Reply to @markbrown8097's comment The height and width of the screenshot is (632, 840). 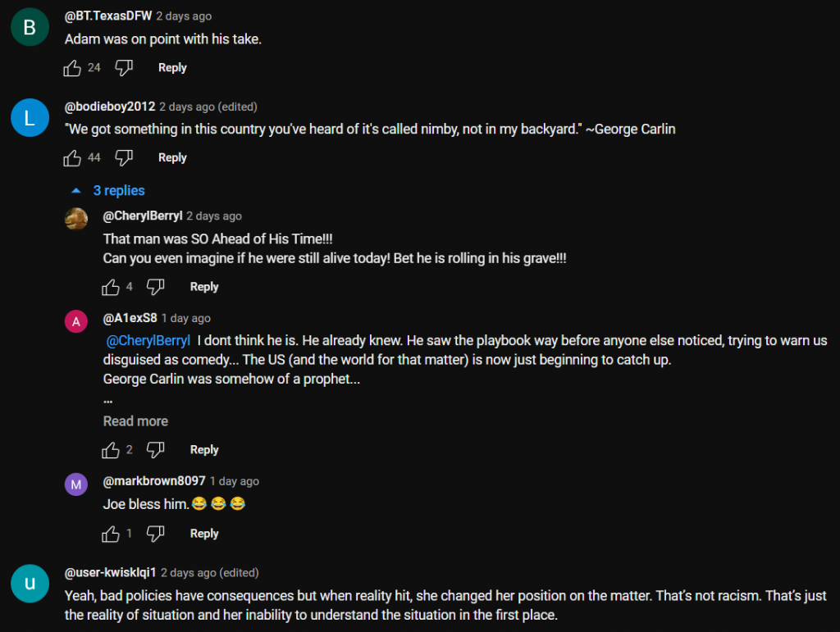pyautogui.click(x=204, y=534)
